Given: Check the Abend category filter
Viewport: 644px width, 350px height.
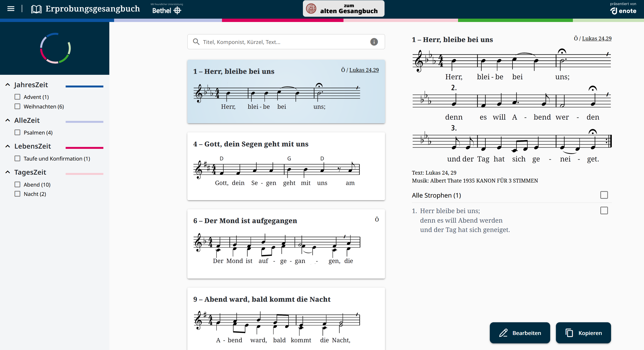Looking at the screenshot, I should [x=17, y=185].
